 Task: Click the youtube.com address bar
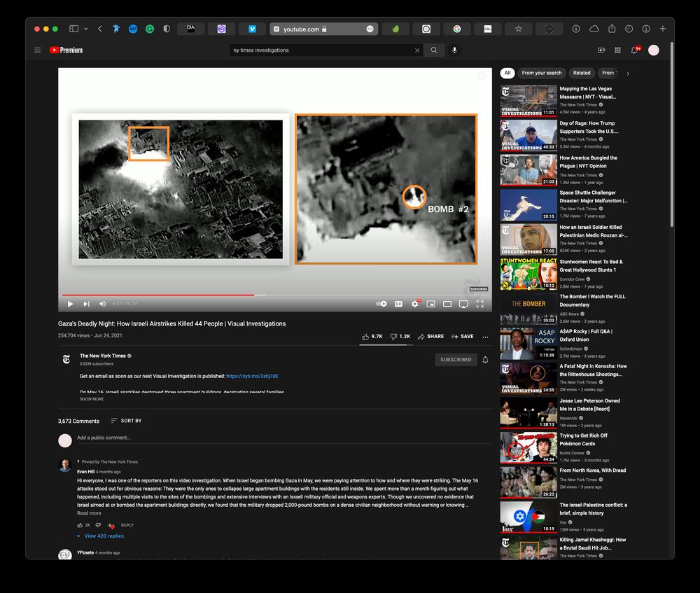coord(323,29)
